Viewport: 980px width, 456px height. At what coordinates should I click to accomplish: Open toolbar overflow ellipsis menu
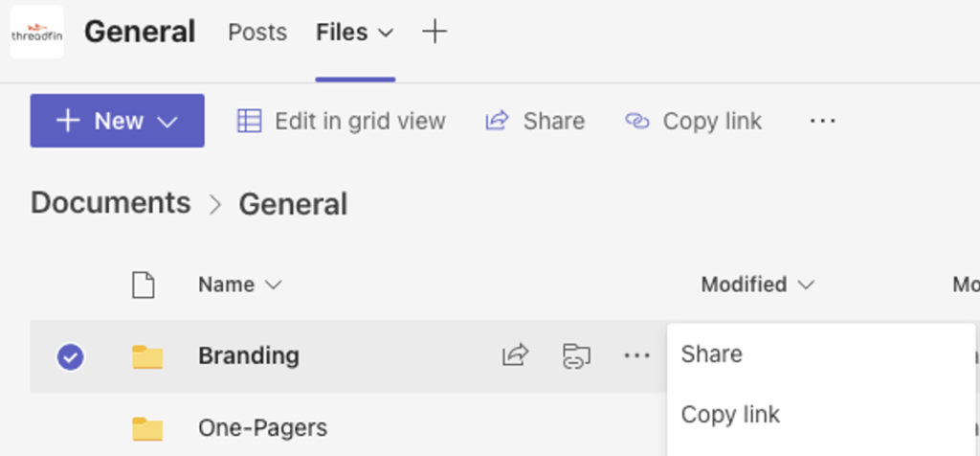point(822,121)
